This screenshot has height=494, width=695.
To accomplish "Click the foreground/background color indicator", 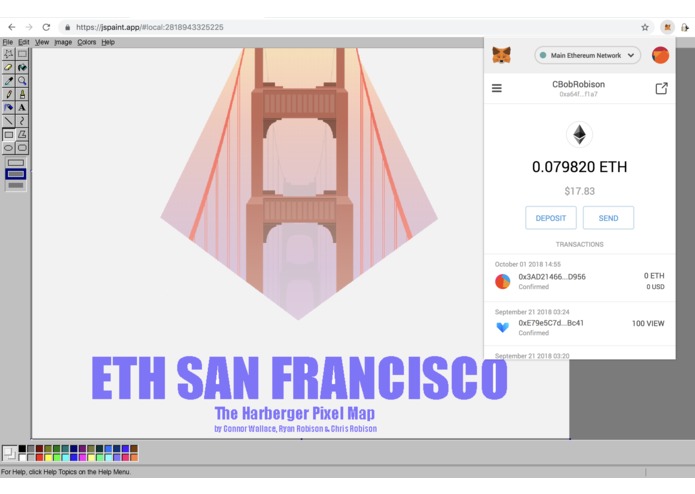I will pyautogui.click(x=9, y=453).
